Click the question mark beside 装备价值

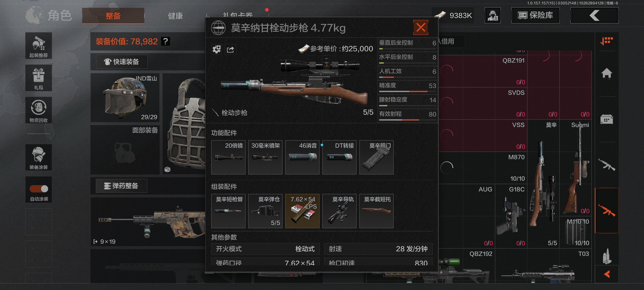pyautogui.click(x=166, y=41)
